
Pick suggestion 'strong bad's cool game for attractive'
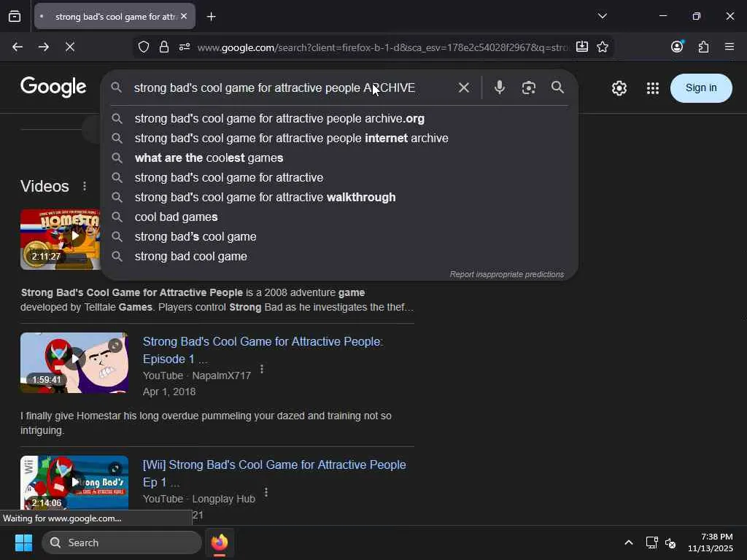[339, 178]
